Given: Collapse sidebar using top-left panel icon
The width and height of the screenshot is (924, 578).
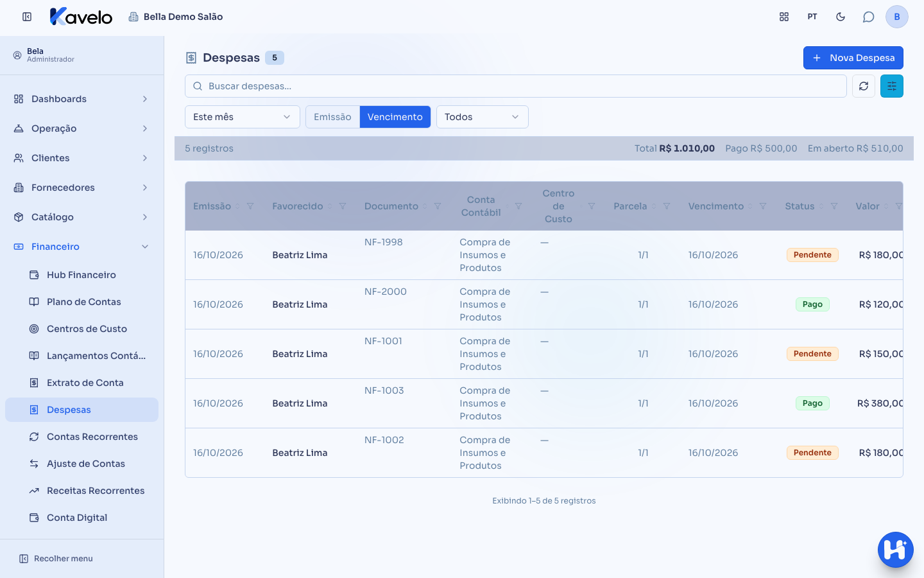Looking at the screenshot, I should pyautogui.click(x=27, y=17).
